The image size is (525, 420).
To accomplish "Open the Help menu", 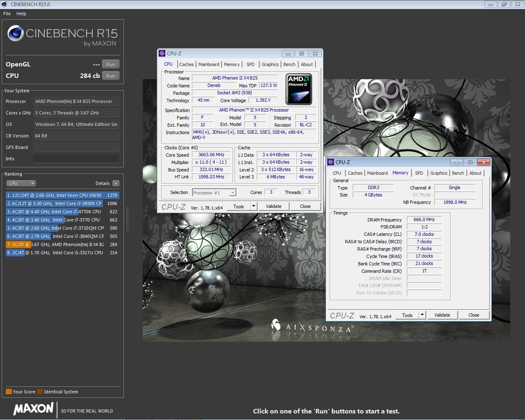I will tap(21, 14).
